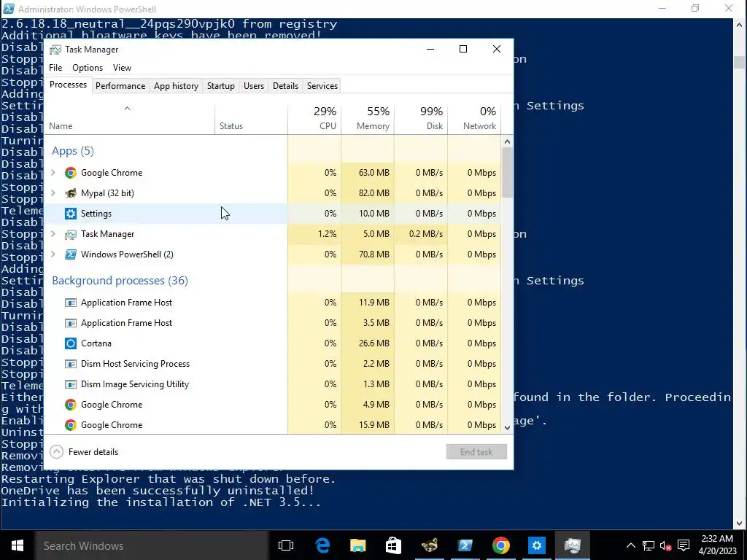
Task: Expand the Task Manager process group
Action: pyautogui.click(x=53, y=234)
